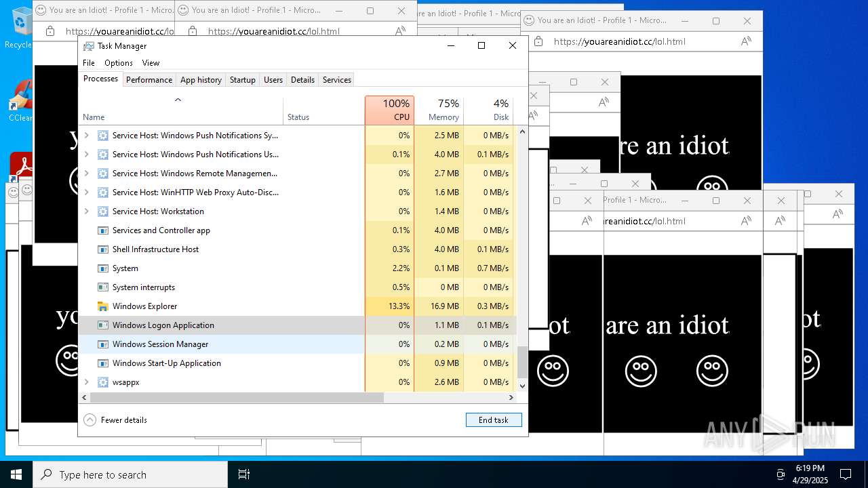
Task: Sort processes by CPU column
Action: click(x=389, y=110)
